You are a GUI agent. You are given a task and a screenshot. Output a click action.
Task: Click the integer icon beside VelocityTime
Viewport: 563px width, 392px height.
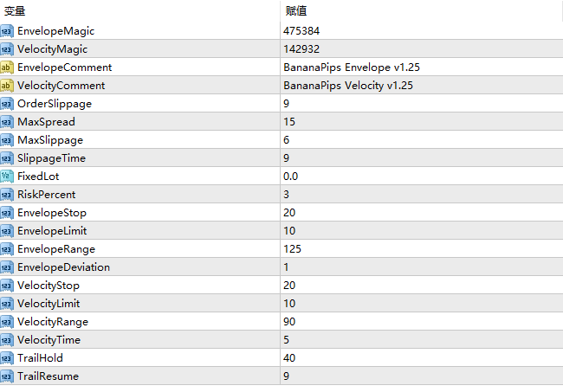(x=7, y=340)
